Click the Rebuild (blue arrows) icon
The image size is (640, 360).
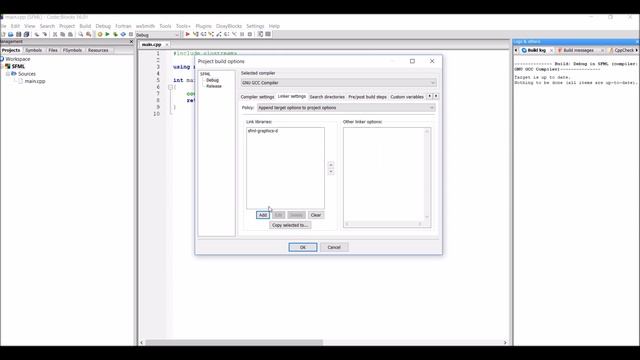click(123, 35)
